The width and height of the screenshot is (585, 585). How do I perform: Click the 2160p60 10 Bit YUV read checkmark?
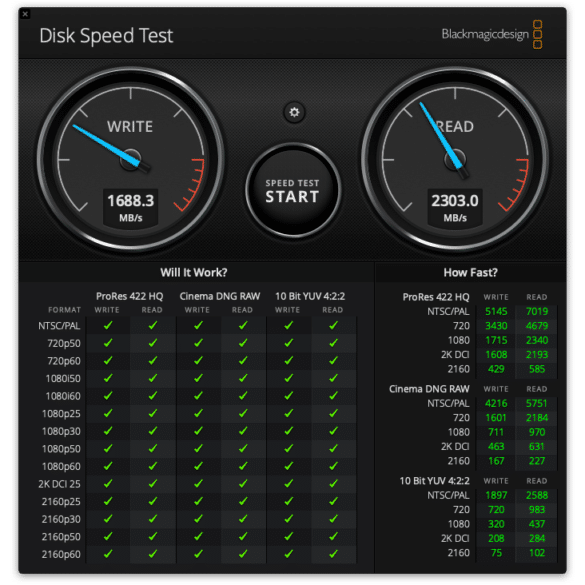pos(333,554)
